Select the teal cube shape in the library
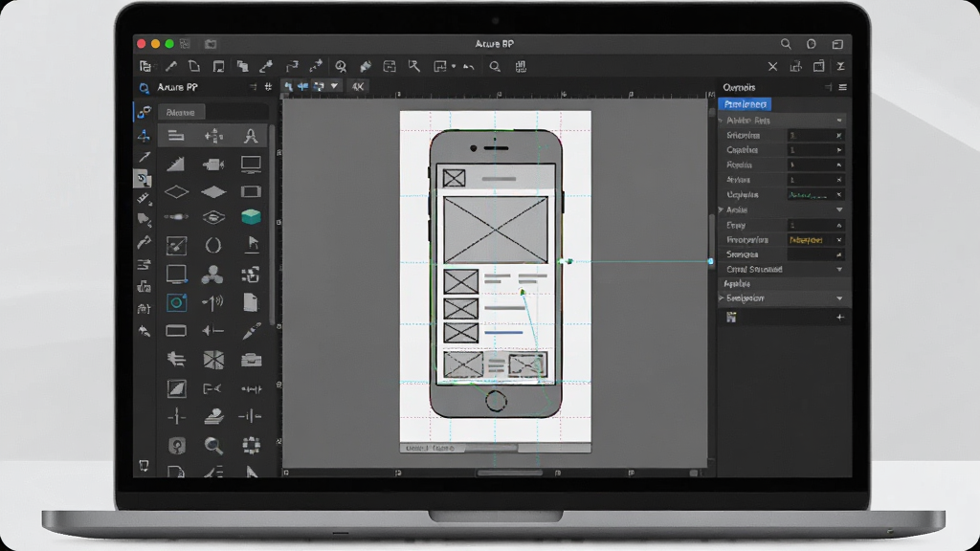Viewport: 980px width, 551px height. (252, 217)
